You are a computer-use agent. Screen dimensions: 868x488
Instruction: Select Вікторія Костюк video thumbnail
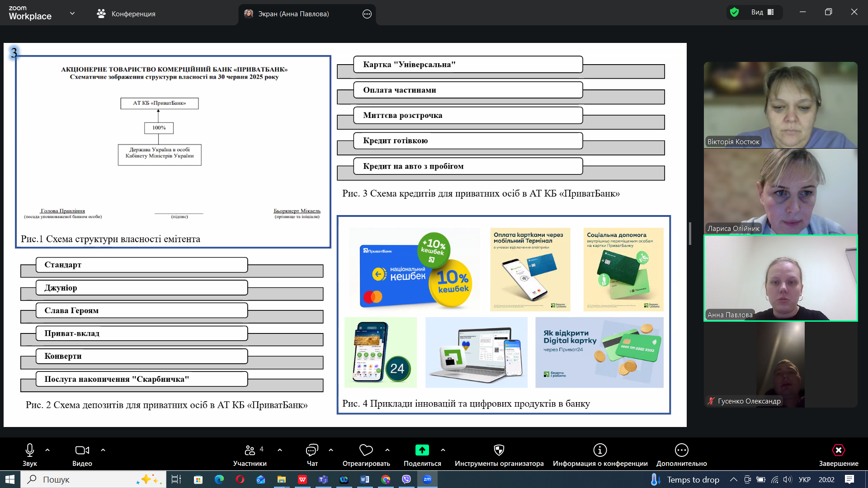(x=780, y=105)
